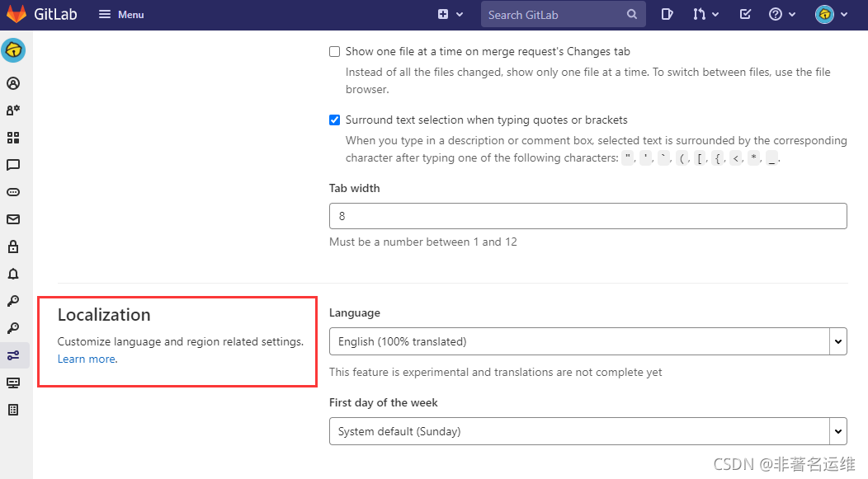Click the create new plus icon
This screenshot has width=868, height=479.
(443, 14)
